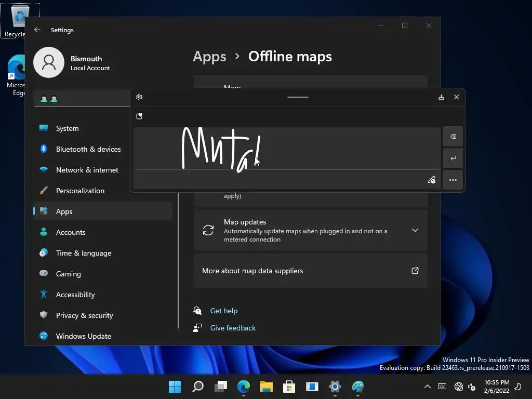Open Network & internet category

(102, 170)
